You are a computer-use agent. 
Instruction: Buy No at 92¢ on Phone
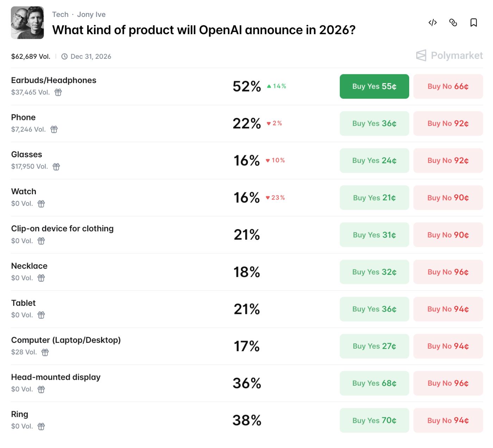(448, 123)
